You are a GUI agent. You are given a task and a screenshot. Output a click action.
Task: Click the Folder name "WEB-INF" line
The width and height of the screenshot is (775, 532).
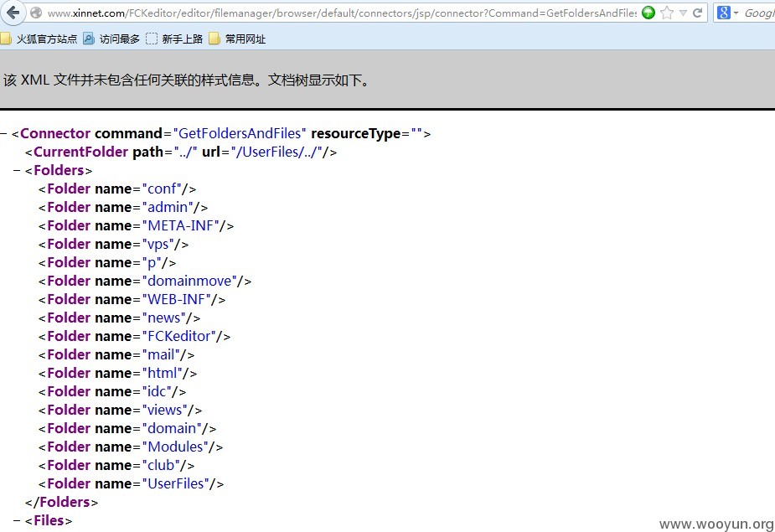(132, 299)
